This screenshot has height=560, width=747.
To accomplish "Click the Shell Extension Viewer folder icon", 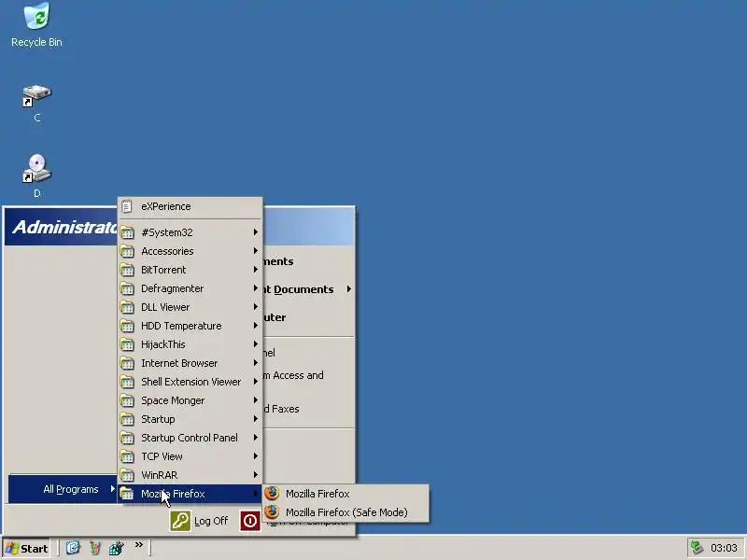I will [127, 382].
